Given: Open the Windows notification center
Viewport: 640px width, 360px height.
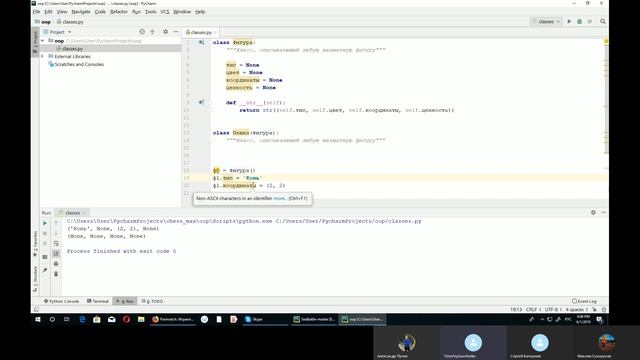Looking at the screenshot, I should [x=599, y=320].
